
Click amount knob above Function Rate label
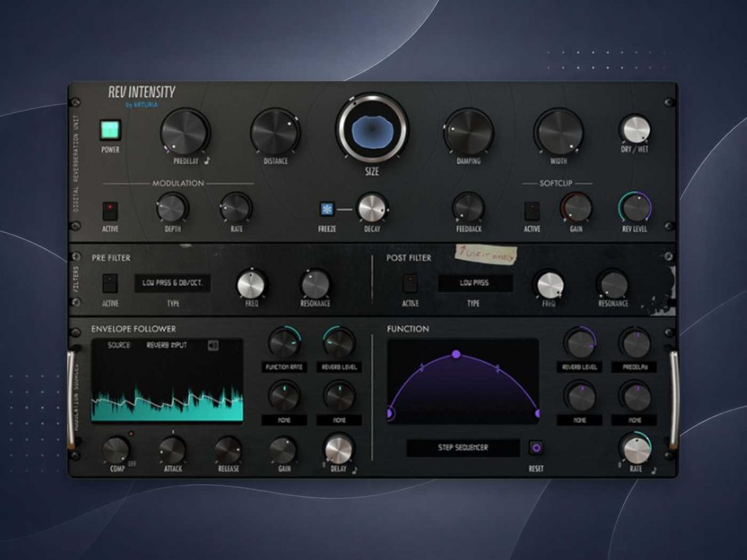pyautogui.click(x=284, y=343)
